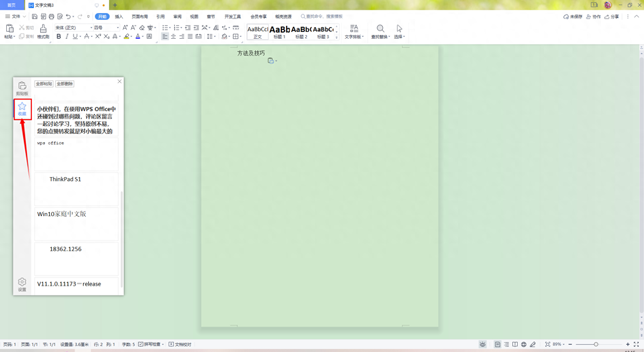Open the 收藏 star favorites panel

point(22,109)
